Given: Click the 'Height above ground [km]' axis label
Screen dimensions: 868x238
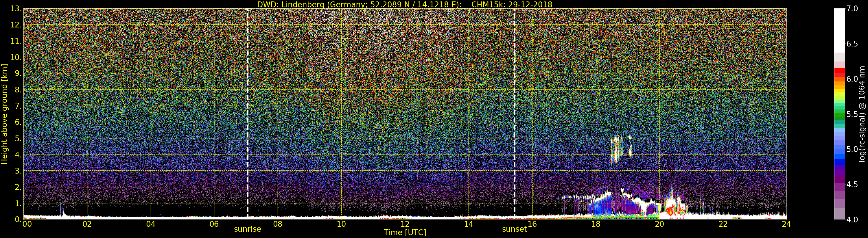Looking at the screenshot, I should coord(4,114).
